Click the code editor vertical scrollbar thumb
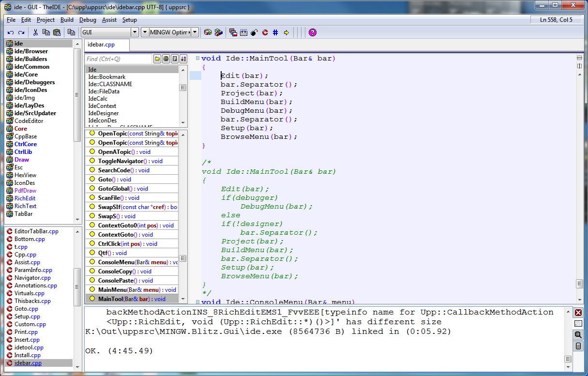The image size is (588, 376). tap(579, 284)
